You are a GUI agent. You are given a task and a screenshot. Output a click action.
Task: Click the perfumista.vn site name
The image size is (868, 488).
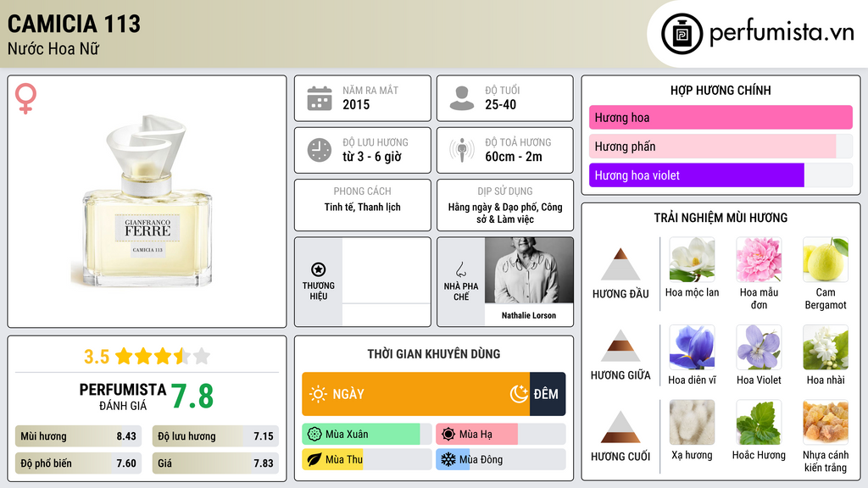tap(782, 33)
